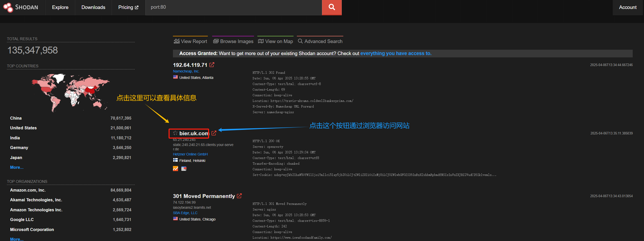Click 'everything you have access to' link
Image resolution: width=644 pixels, height=241 pixels.
click(x=396, y=53)
